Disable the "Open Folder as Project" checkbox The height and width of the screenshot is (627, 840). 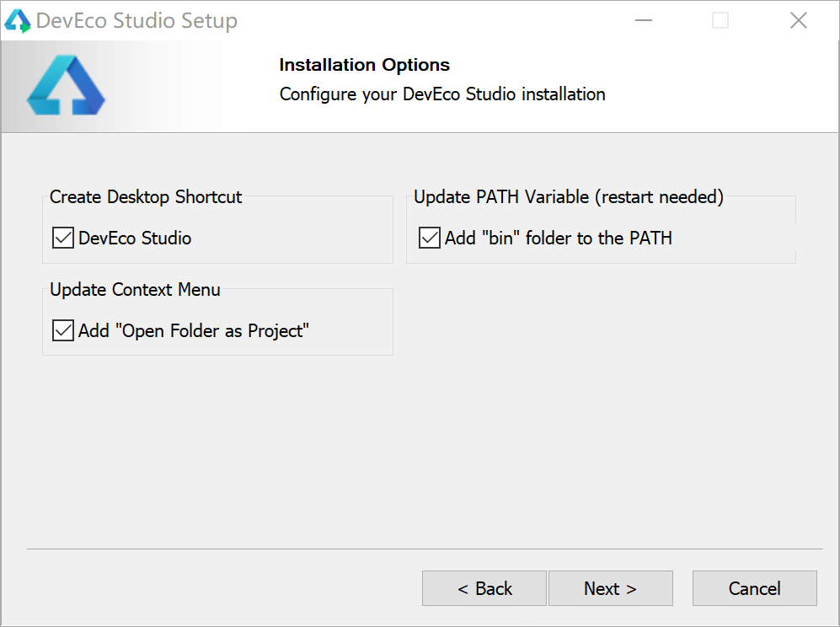click(x=62, y=331)
